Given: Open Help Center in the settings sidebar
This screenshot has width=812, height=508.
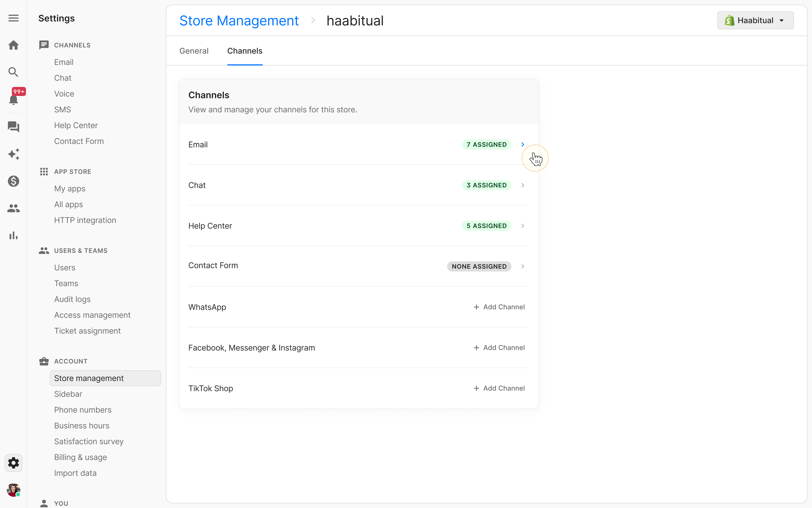Looking at the screenshot, I should coord(76,125).
